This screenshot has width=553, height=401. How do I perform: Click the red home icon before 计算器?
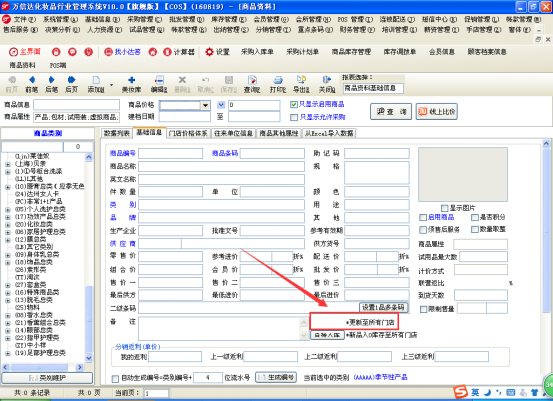(x=153, y=52)
